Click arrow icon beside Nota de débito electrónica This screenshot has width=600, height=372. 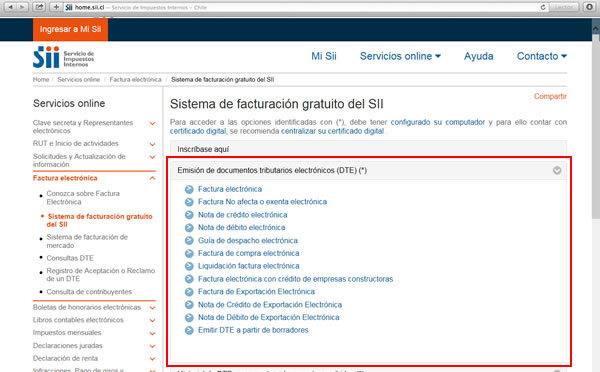189,228
